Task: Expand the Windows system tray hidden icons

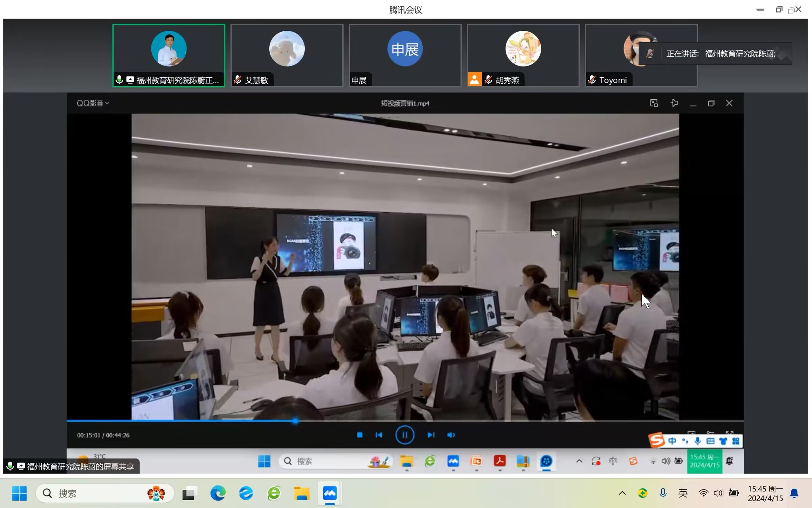Action: tap(622, 493)
